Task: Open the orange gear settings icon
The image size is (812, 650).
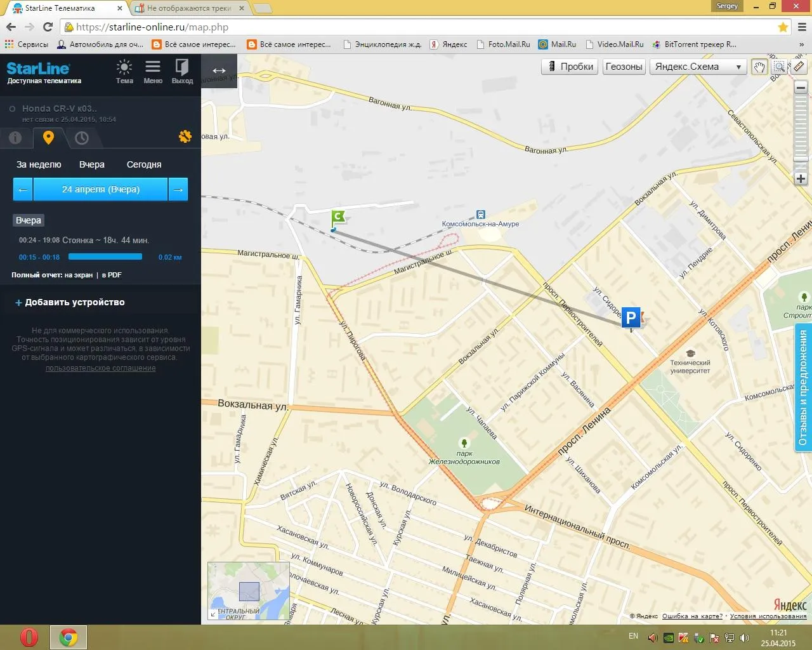Action: click(x=185, y=136)
